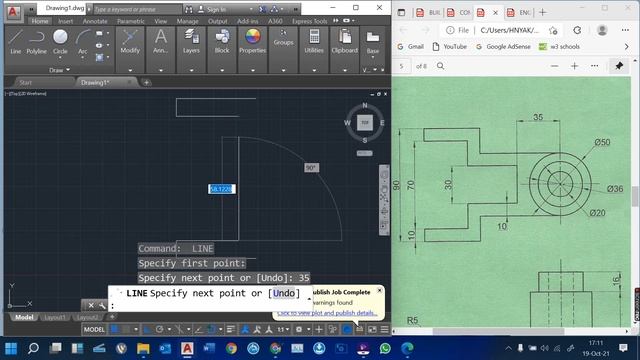Click the search icon in PDF toolbar

coord(440,66)
